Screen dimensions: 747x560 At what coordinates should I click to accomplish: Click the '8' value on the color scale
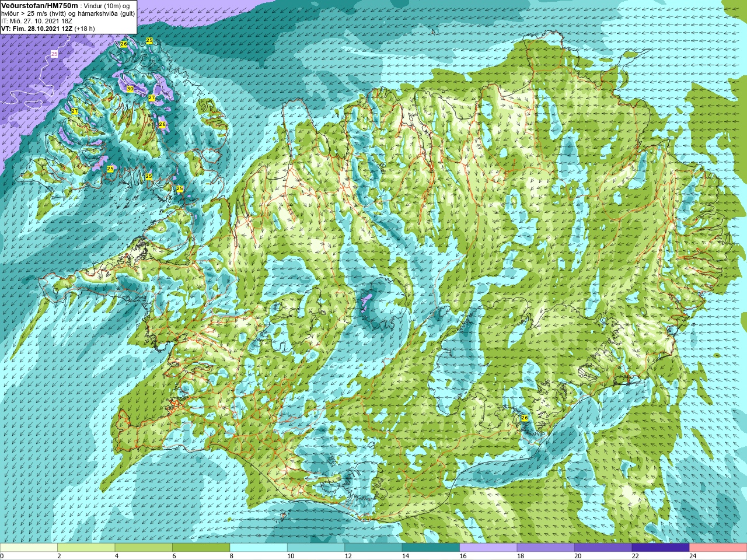(232, 556)
